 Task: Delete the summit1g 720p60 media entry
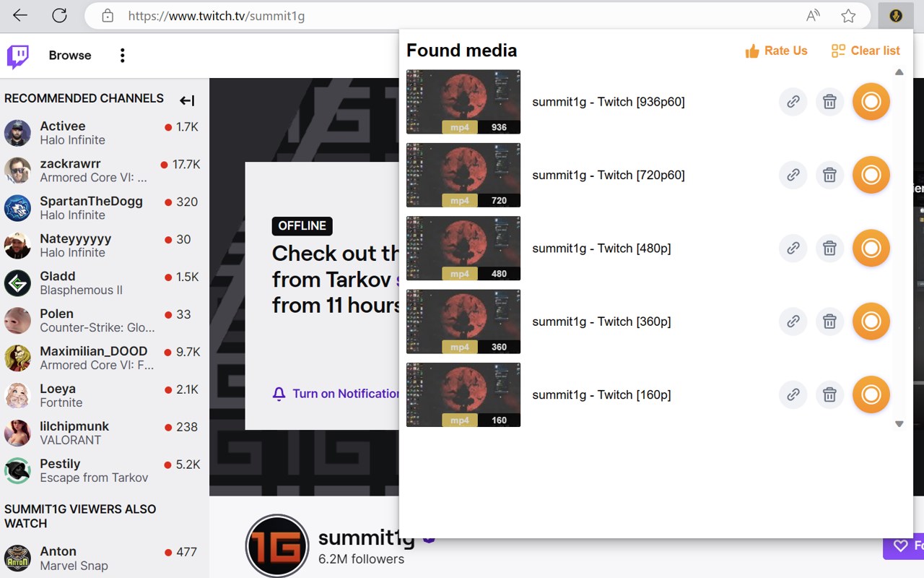(x=829, y=175)
